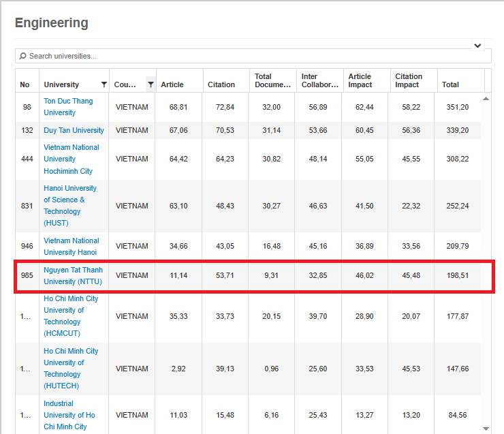Select total value 147,66
504x434 pixels.
point(458,369)
